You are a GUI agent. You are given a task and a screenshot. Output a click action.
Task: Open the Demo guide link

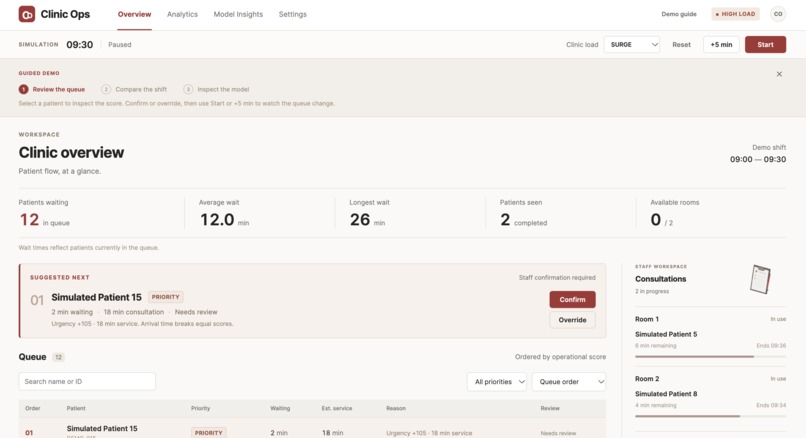pos(679,14)
